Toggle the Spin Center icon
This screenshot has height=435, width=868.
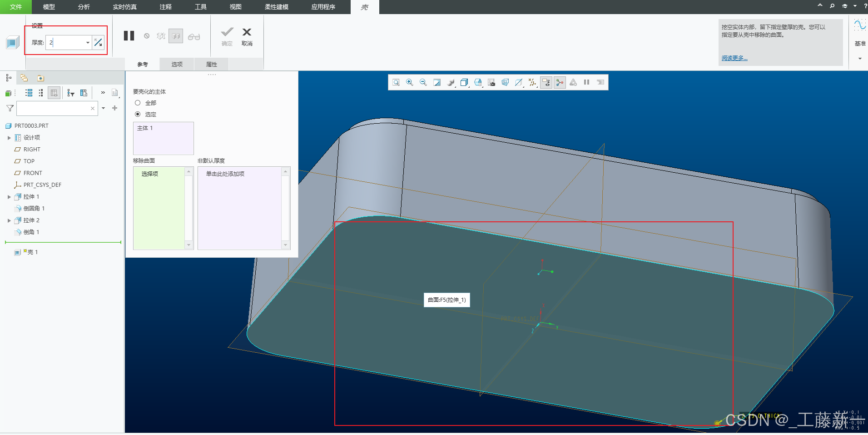(x=560, y=82)
